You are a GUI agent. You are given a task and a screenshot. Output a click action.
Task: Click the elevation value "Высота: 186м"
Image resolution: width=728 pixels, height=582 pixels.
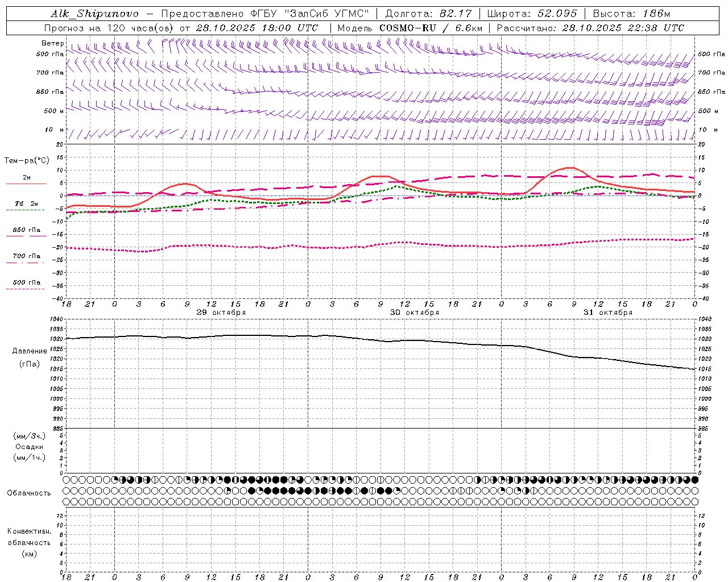631,14
